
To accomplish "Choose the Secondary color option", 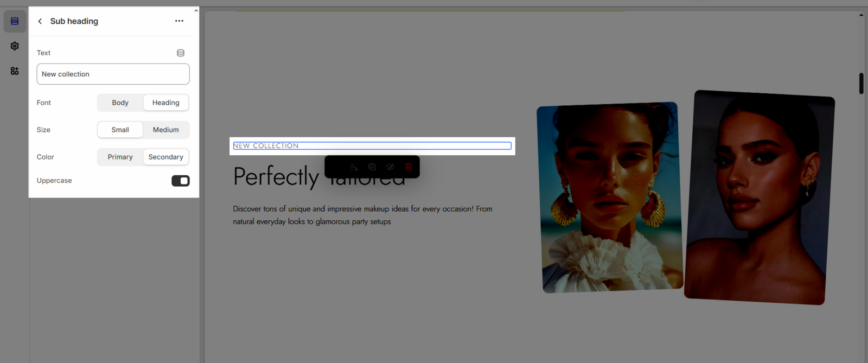I will click(x=166, y=157).
